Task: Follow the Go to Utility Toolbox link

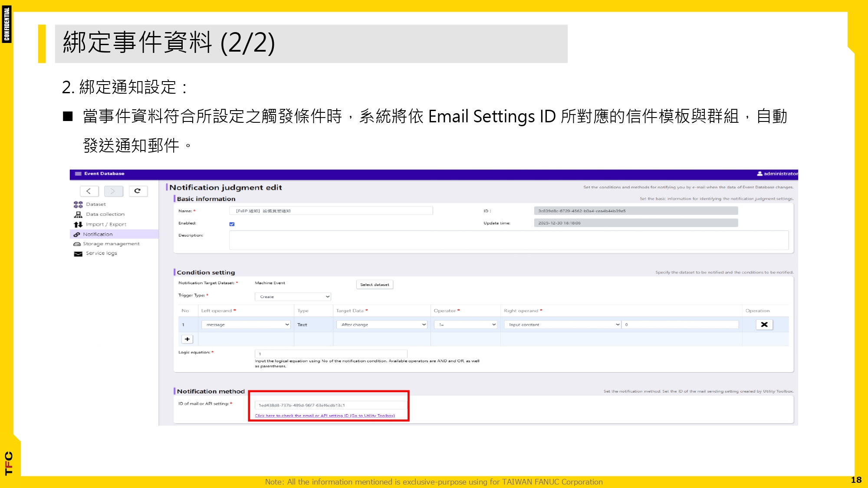Action: click(x=325, y=415)
